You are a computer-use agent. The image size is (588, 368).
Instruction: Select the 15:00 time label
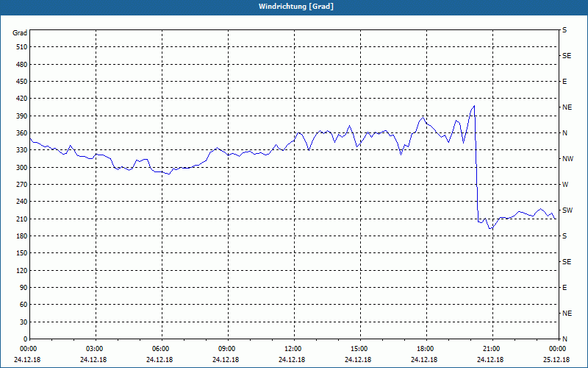click(x=360, y=349)
